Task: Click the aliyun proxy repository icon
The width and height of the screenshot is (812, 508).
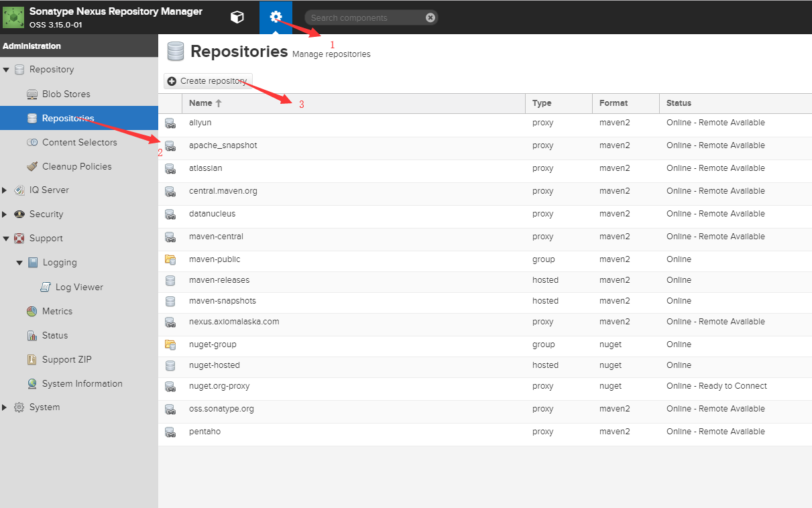Action: tap(170, 123)
